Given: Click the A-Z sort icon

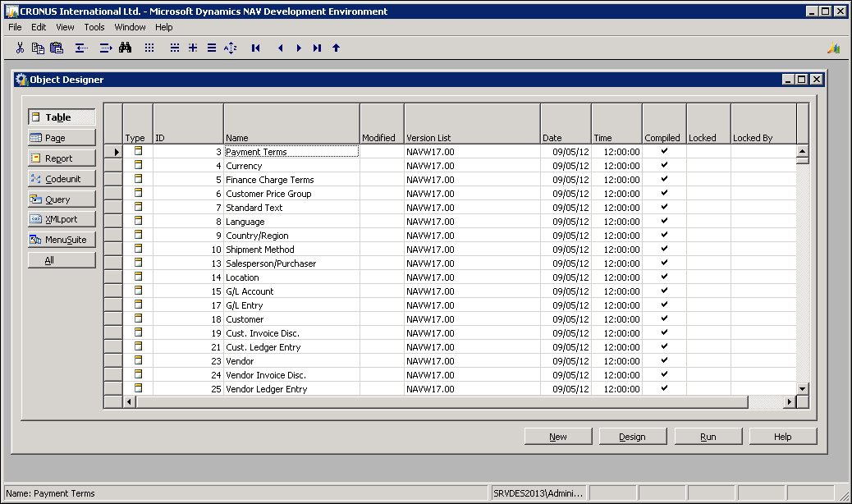Looking at the screenshot, I should click(231, 48).
